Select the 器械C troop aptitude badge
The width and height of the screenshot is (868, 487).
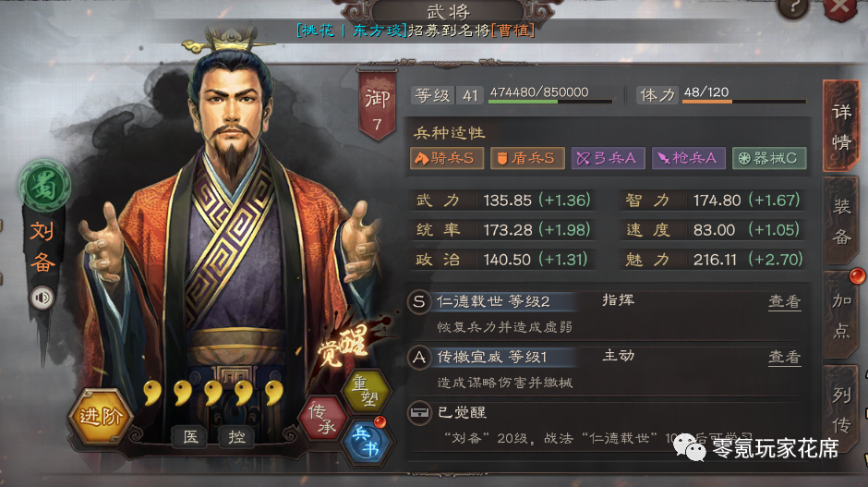pyautogui.click(x=769, y=158)
